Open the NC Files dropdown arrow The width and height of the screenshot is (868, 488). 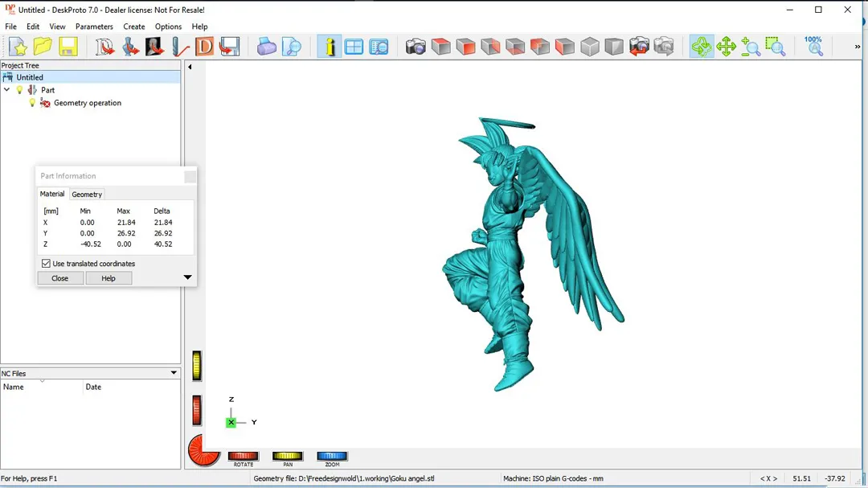[174, 373]
